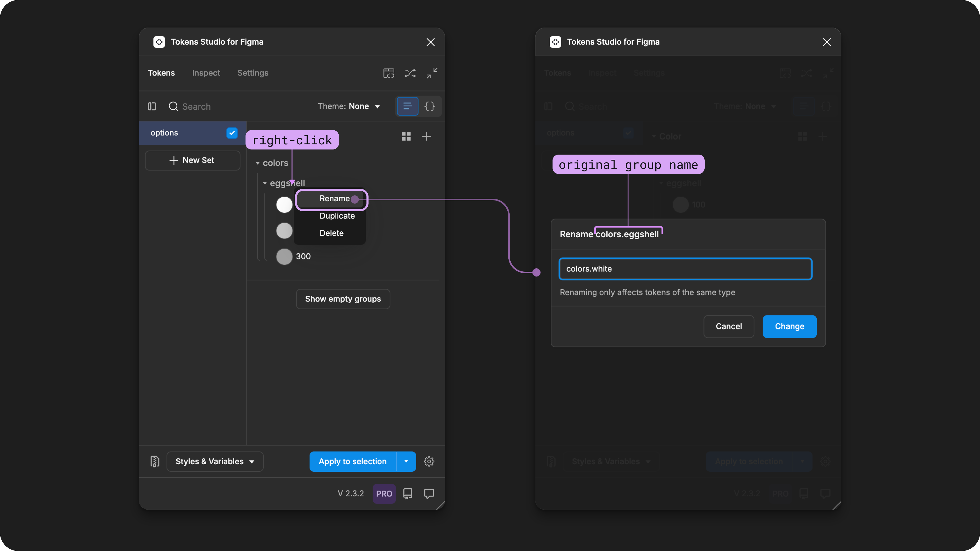
Task: Click the colors.white name input field
Action: click(x=685, y=269)
